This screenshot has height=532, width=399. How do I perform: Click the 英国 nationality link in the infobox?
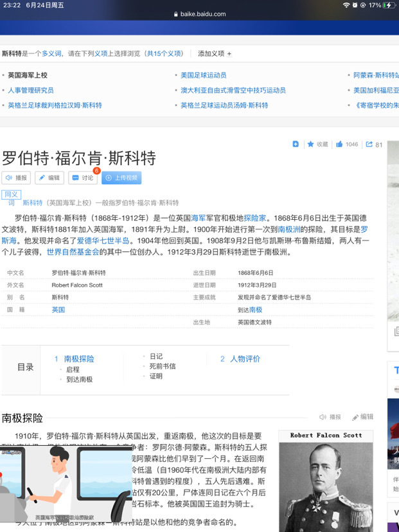pyautogui.click(x=58, y=310)
